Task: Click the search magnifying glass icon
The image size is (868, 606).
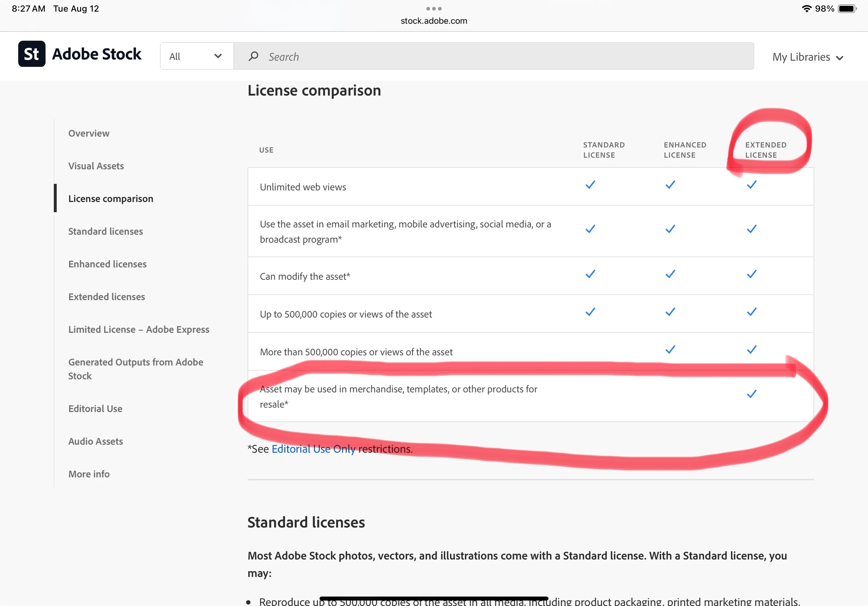Action: click(x=253, y=56)
